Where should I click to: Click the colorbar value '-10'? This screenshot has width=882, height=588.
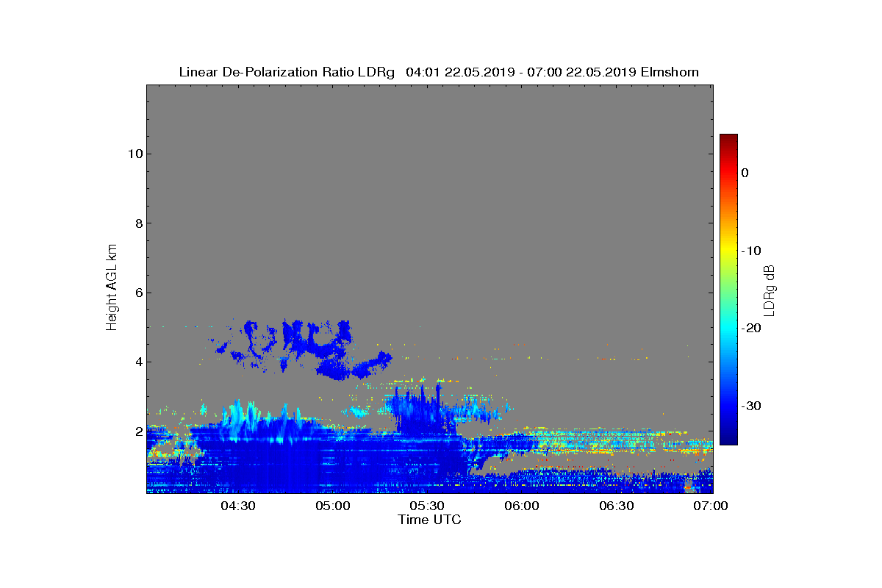(750, 251)
